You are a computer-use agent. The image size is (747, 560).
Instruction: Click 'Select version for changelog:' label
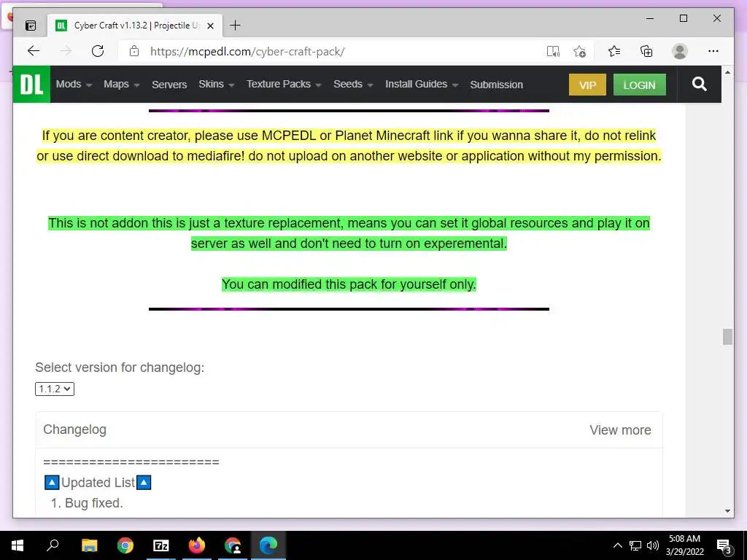120,367
